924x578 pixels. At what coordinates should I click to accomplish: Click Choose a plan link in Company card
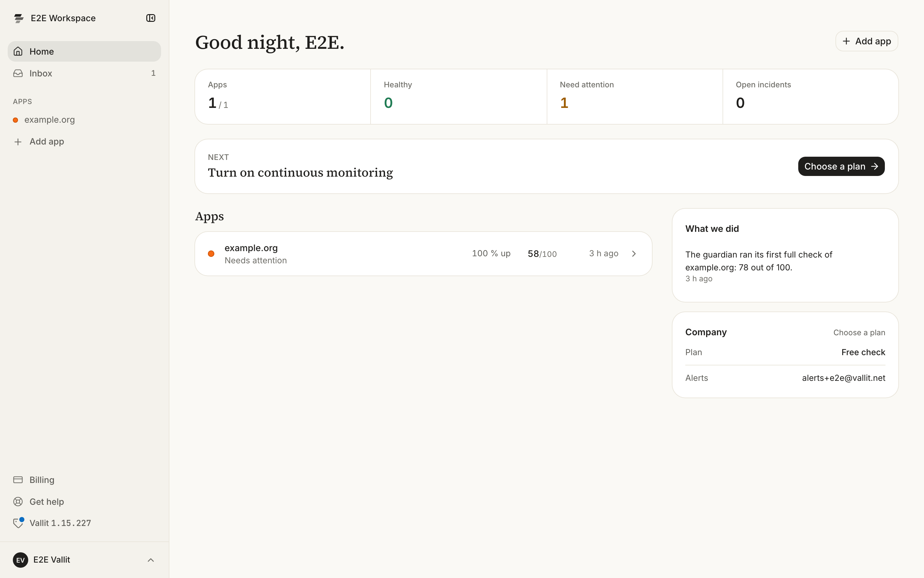point(859,333)
